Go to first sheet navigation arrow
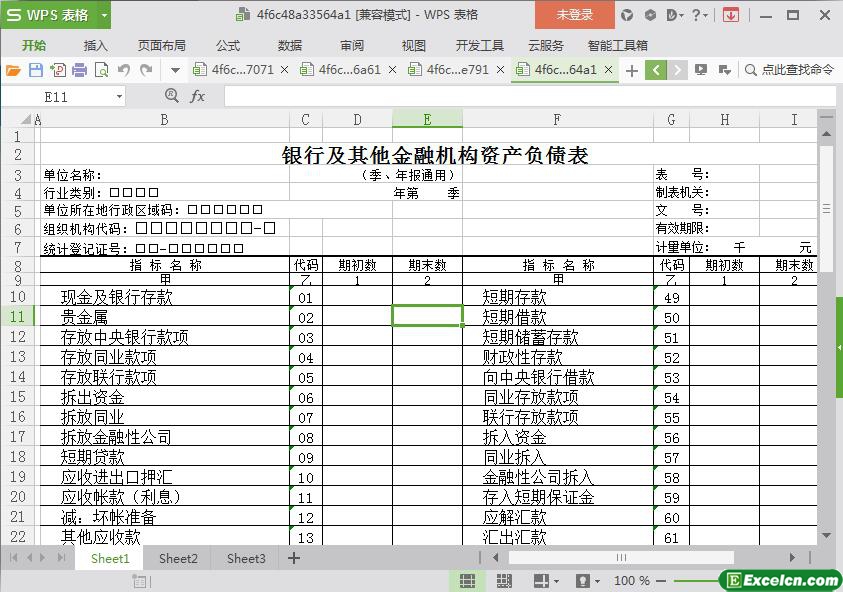843x592 pixels. coord(13,558)
